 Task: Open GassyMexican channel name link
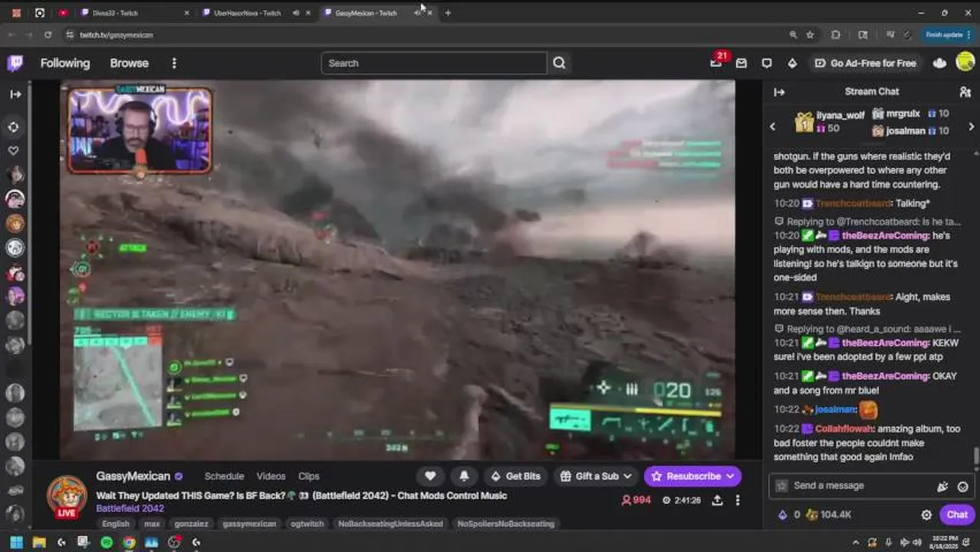tap(133, 476)
